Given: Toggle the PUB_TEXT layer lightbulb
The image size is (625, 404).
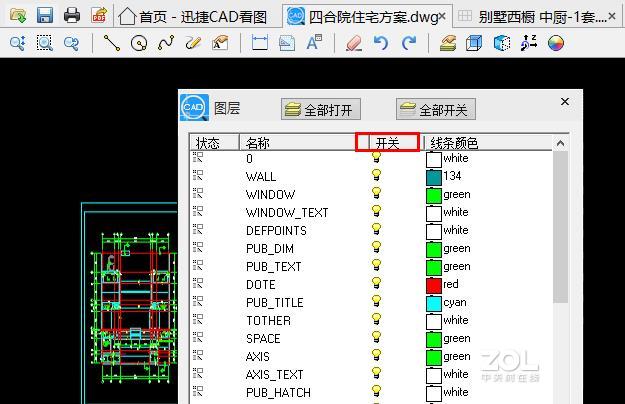Looking at the screenshot, I should (x=376, y=265).
